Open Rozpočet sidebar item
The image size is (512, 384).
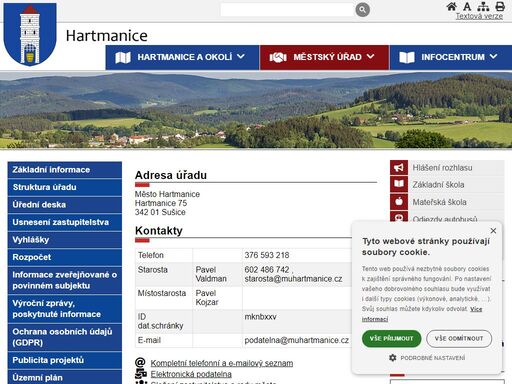(x=65, y=257)
